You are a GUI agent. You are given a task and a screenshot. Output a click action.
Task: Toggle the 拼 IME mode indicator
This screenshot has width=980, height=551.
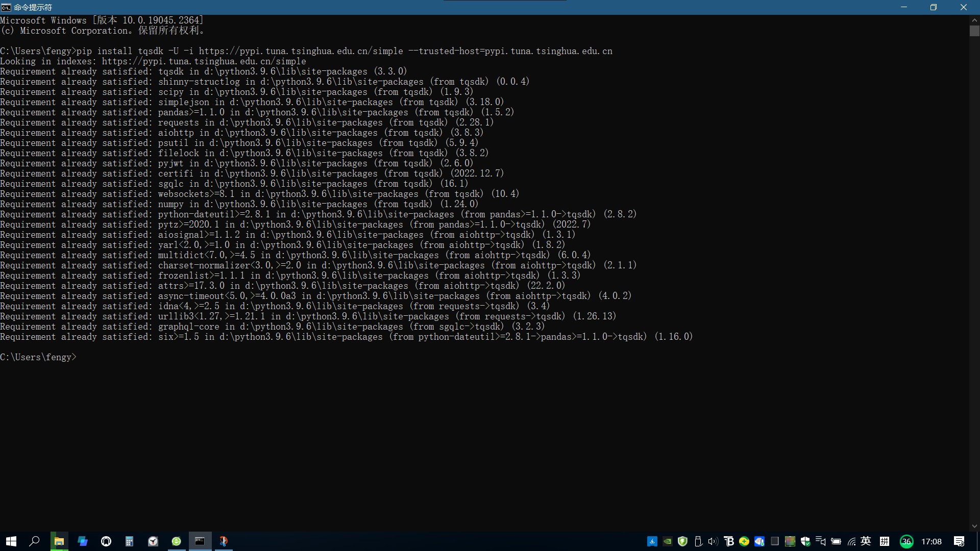885,542
